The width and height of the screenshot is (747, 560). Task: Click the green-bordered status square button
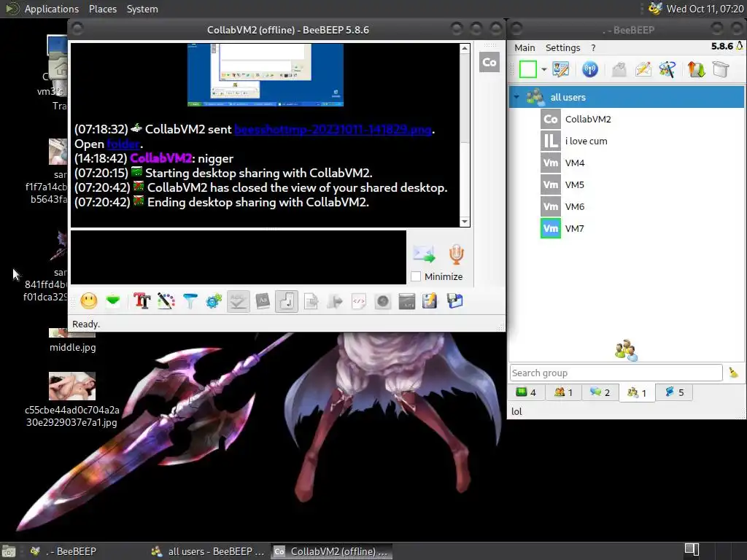click(x=528, y=69)
